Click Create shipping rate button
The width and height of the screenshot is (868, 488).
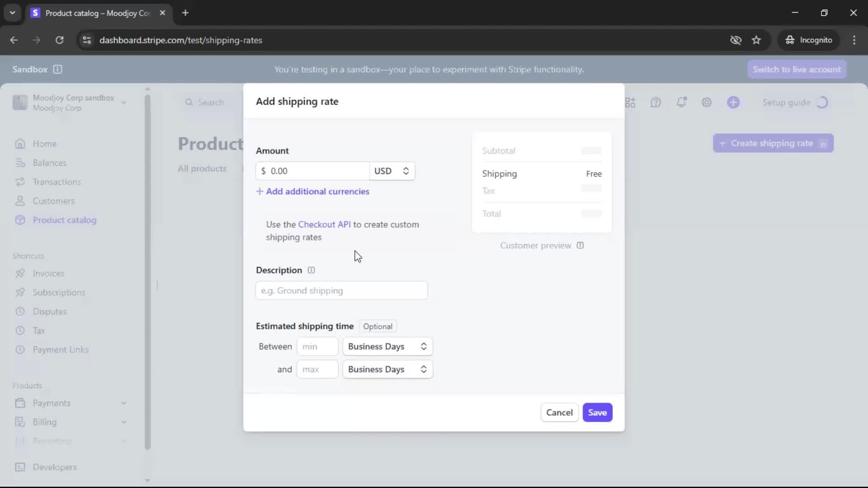pos(773,143)
